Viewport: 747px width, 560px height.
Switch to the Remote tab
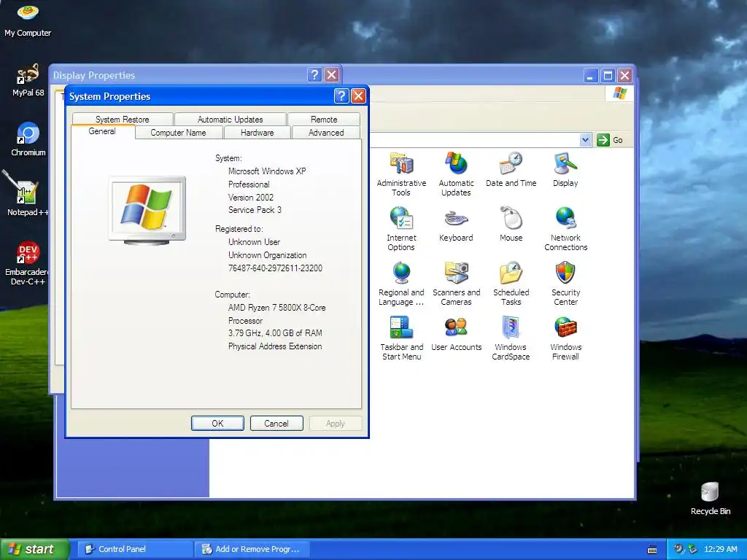coord(324,119)
